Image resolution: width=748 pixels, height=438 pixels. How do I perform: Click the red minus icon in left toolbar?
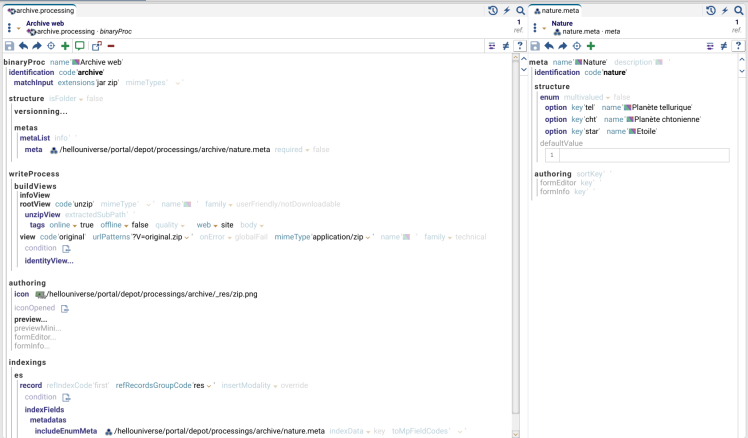110,46
